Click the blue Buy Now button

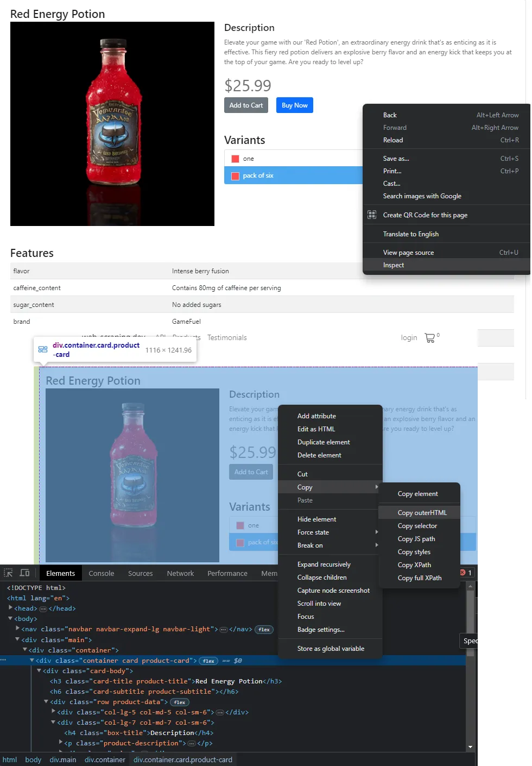click(x=294, y=105)
